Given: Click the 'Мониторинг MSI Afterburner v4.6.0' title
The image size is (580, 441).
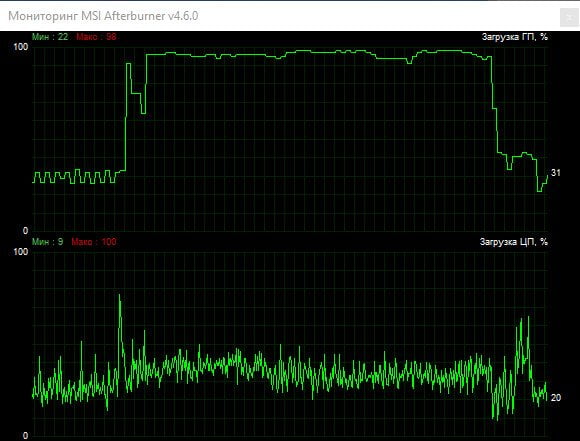Looking at the screenshot, I should click(x=103, y=16).
